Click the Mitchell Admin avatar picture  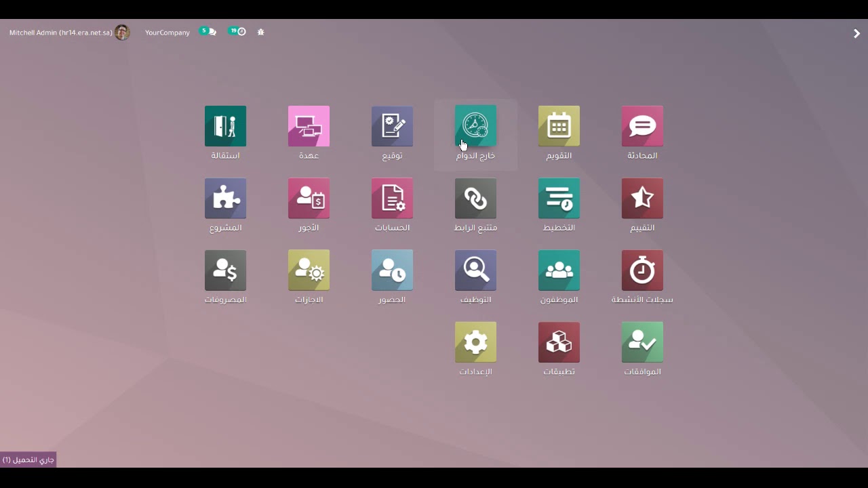(122, 33)
